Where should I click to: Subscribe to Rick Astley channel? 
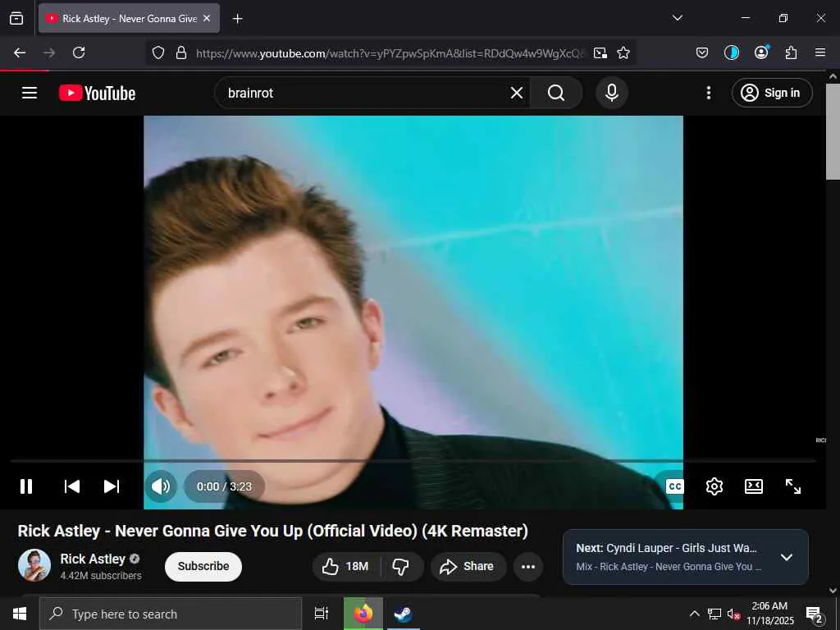[x=203, y=566]
